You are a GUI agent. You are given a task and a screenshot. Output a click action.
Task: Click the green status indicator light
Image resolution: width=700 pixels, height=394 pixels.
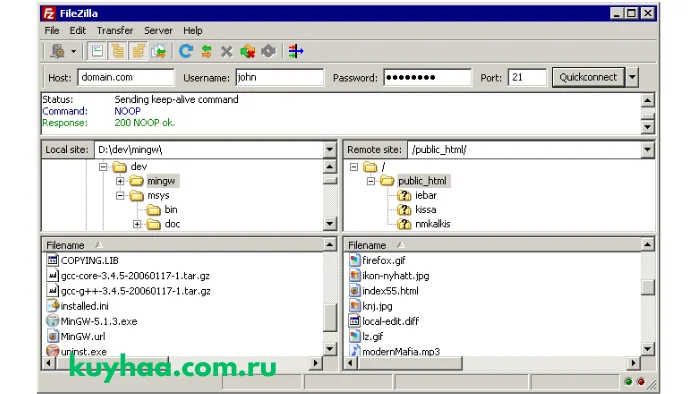629,382
